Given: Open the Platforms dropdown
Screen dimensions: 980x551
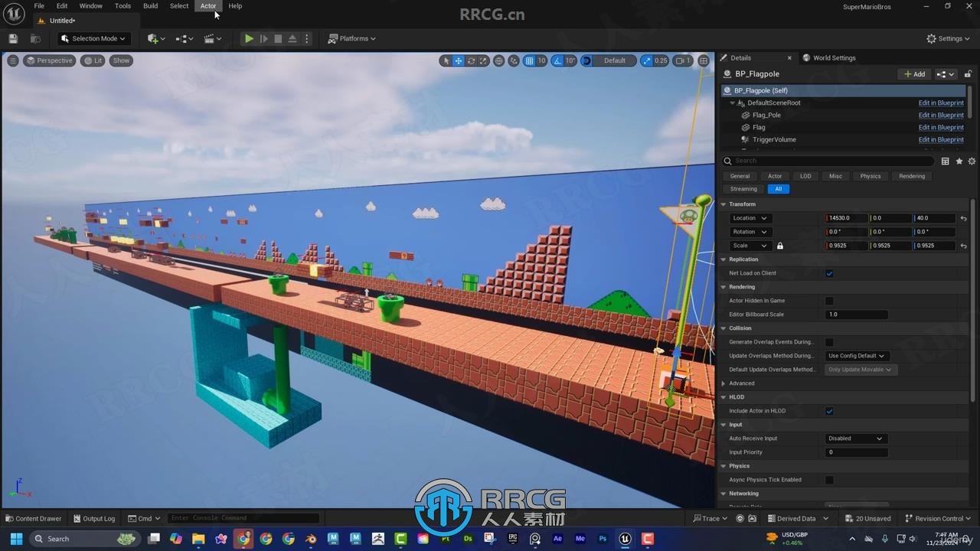Looking at the screenshot, I should click(x=352, y=38).
